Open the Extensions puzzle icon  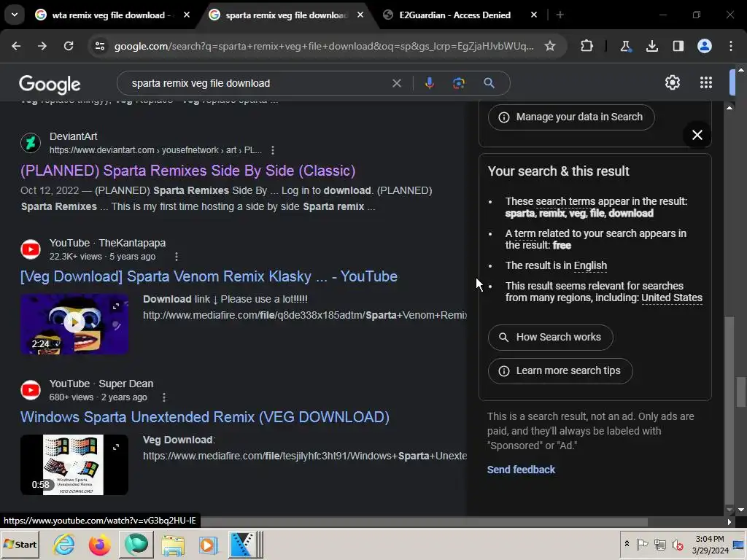tap(587, 46)
